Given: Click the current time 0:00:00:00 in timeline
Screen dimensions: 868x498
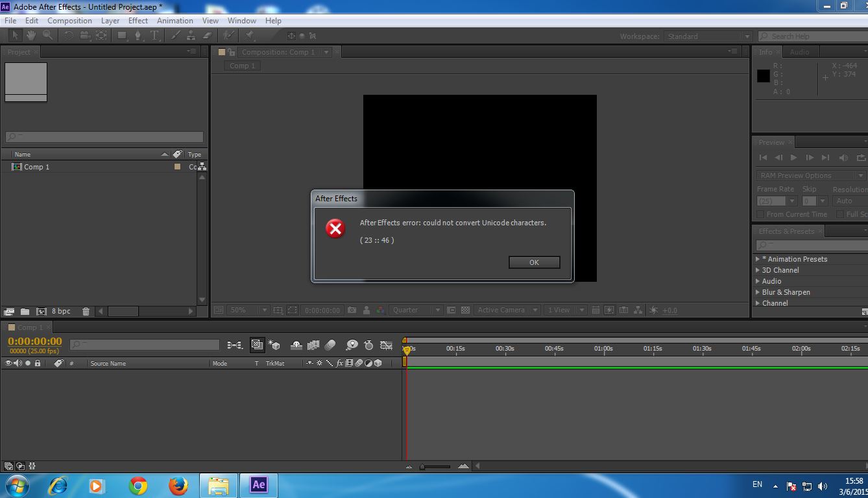Looking at the screenshot, I should pos(35,342).
